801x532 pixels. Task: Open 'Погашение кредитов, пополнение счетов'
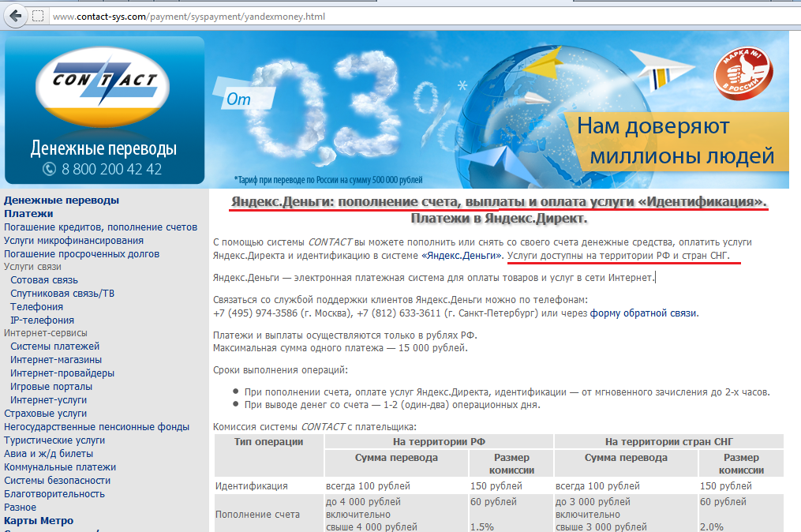(101, 227)
